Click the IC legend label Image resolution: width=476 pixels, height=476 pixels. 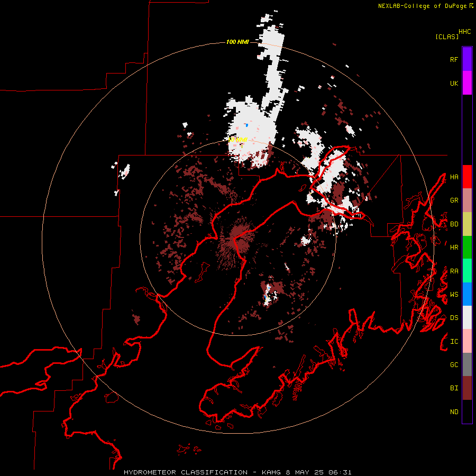coord(454,342)
